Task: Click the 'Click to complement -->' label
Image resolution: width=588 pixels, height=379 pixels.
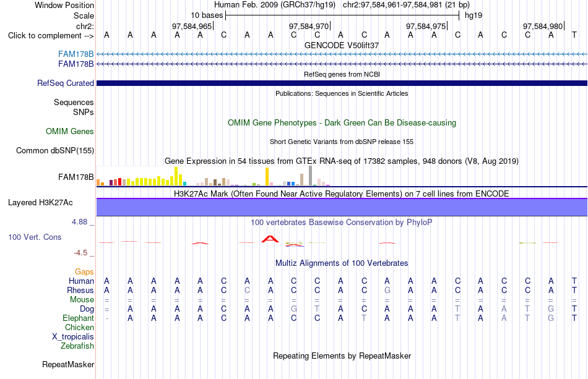Action: pos(51,36)
